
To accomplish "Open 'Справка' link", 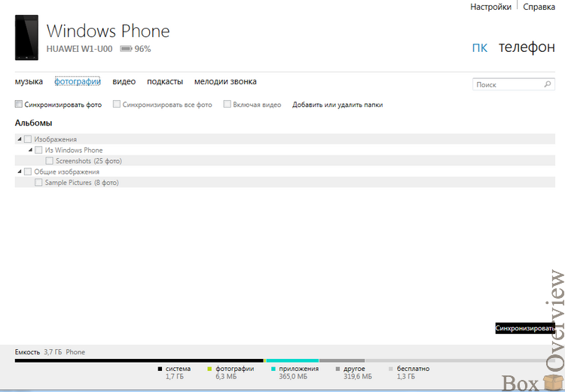I will 539,7.
